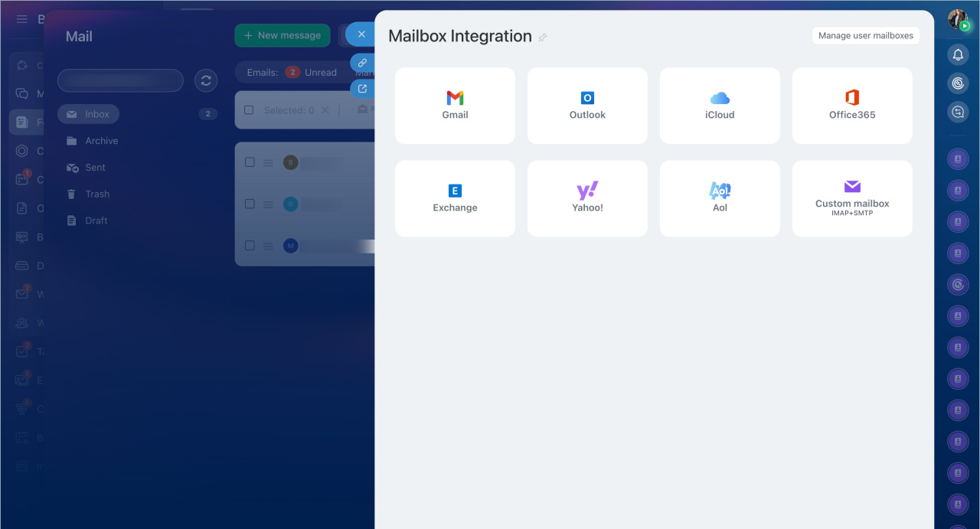The height and width of the screenshot is (529, 980).
Task: Check the first email row checkbox
Action: (x=250, y=162)
